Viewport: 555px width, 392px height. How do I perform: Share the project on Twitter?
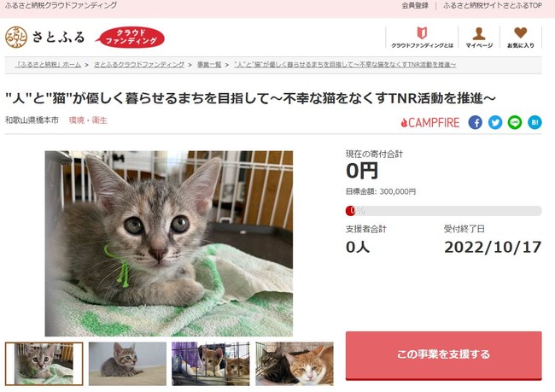pyautogui.click(x=495, y=122)
